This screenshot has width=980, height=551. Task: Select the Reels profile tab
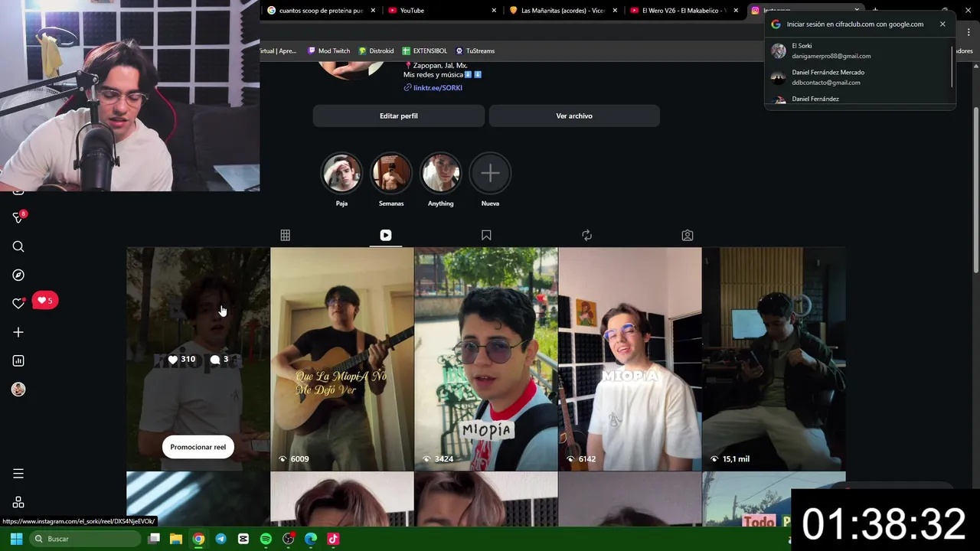(386, 235)
